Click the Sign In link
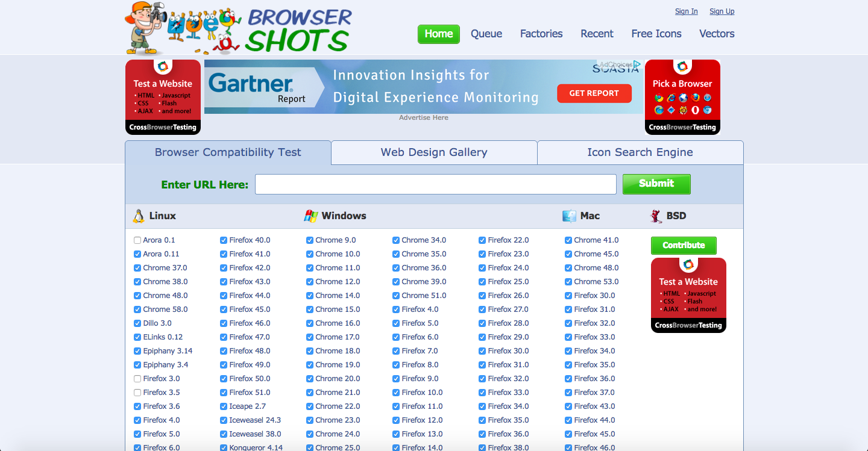868x451 pixels. [686, 11]
